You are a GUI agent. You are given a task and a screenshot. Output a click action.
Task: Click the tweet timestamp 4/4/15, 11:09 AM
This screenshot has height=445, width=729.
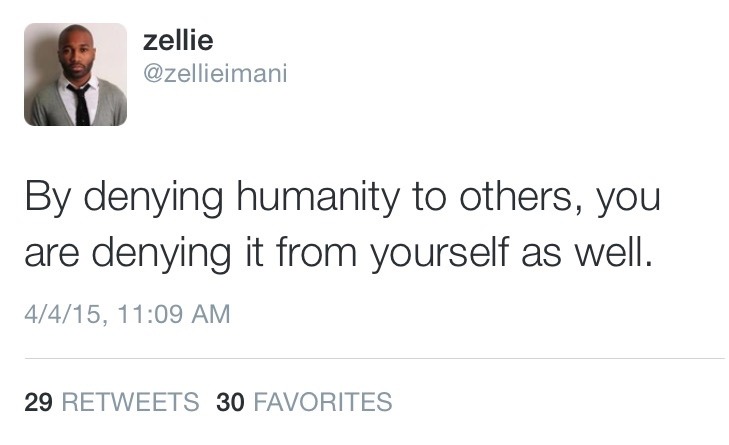(127, 314)
